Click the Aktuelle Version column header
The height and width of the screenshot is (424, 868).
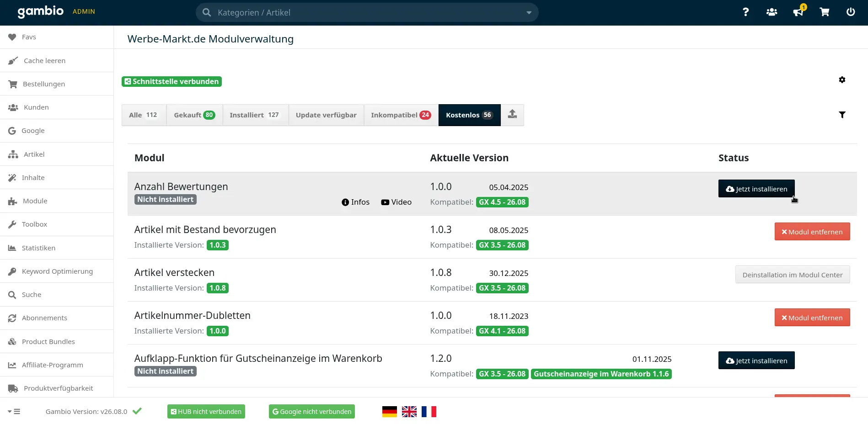pos(469,158)
